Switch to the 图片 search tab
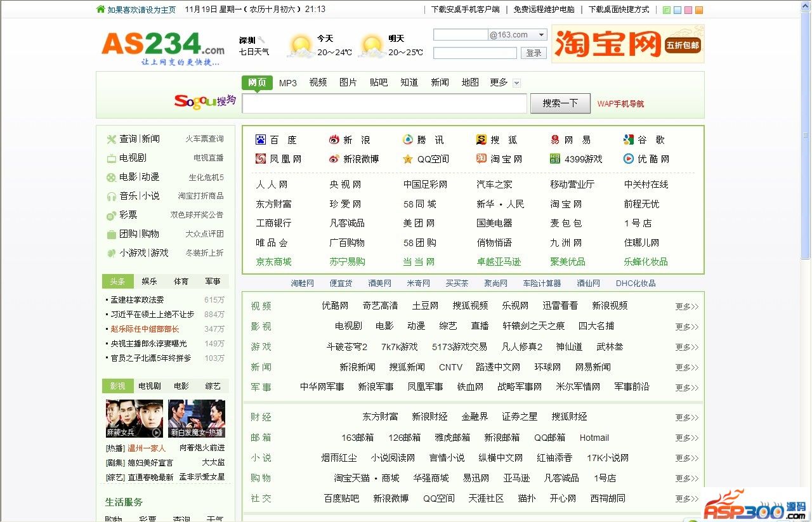The image size is (812, 522). [x=348, y=82]
